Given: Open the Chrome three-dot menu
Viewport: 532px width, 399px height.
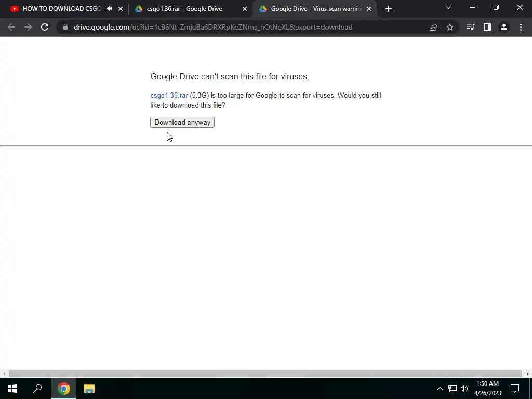Looking at the screenshot, I should click(521, 27).
